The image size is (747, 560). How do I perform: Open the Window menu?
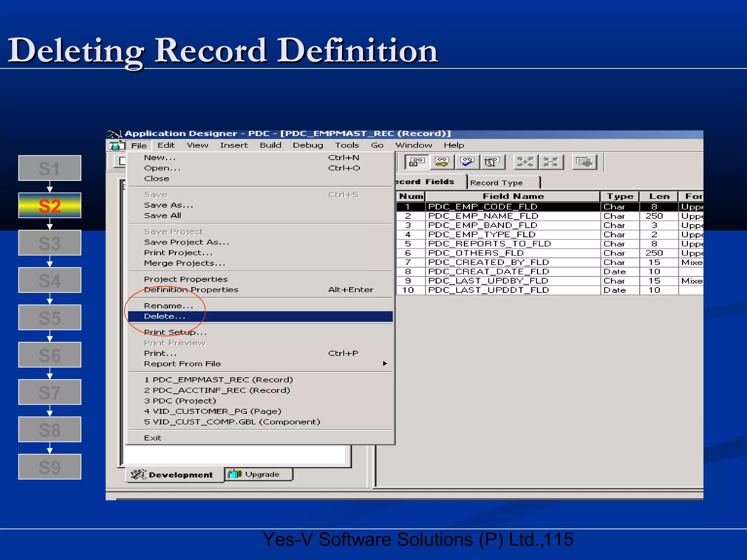[x=414, y=145]
